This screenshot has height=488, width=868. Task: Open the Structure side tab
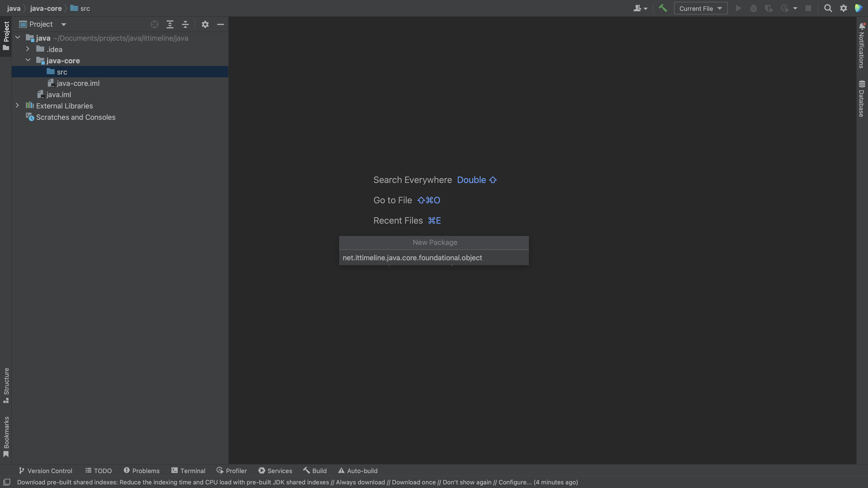click(6, 385)
